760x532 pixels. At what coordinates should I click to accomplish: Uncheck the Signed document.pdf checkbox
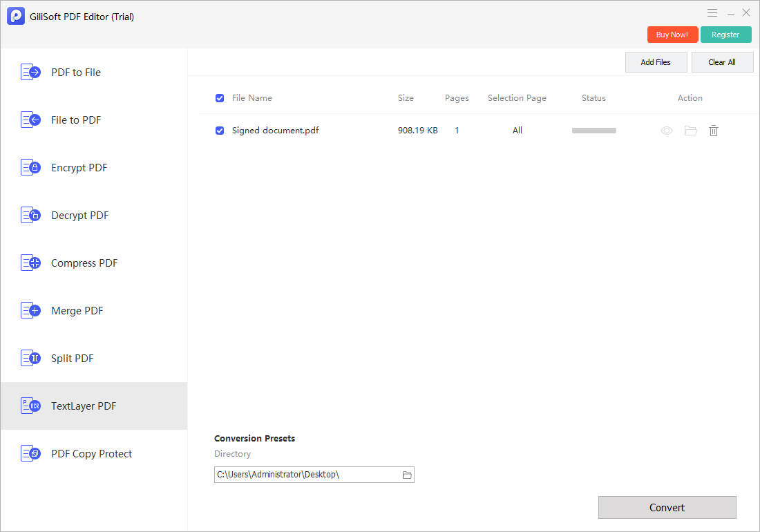[220, 131]
